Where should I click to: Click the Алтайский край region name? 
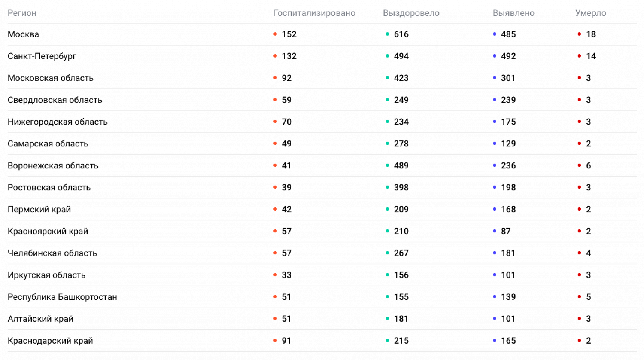pos(40,319)
